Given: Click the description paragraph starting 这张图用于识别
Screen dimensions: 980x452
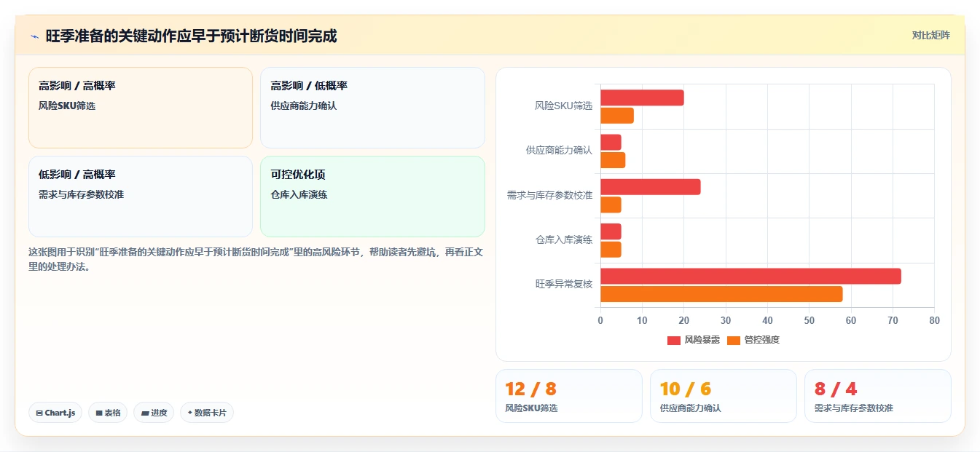Looking at the screenshot, I should pos(256,259).
